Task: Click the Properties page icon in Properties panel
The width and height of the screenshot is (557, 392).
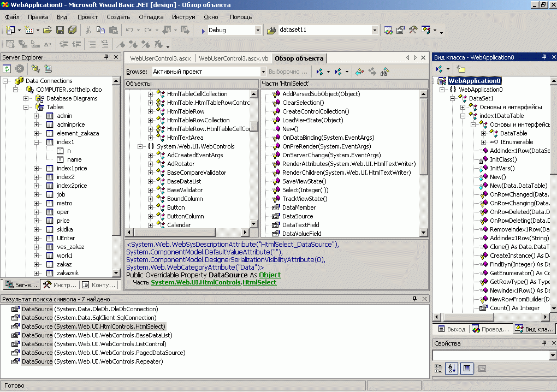Action: pyautogui.click(x=482, y=369)
